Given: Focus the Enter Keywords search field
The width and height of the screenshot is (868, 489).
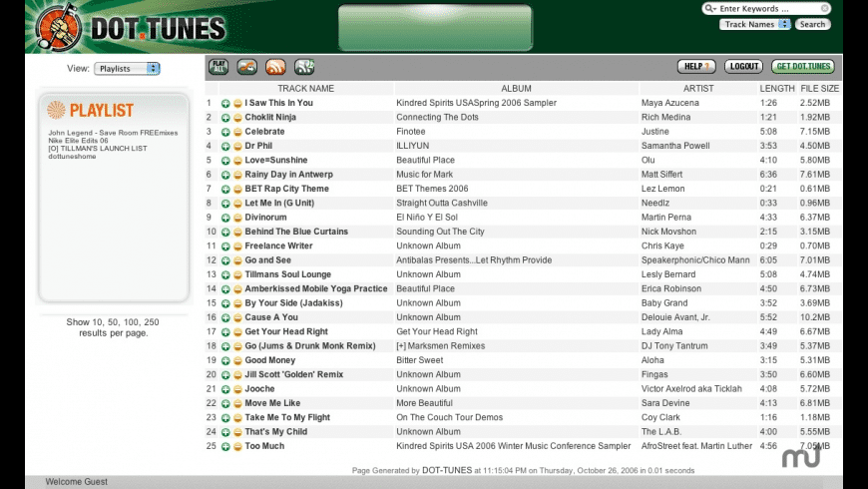Looking at the screenshot, I should (768, 8).
